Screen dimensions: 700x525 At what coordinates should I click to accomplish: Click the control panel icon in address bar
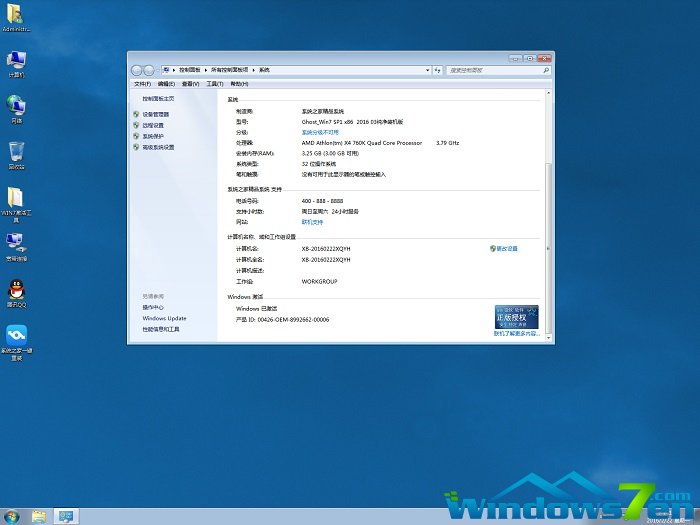pyautogui.click(x=166, y=70)
